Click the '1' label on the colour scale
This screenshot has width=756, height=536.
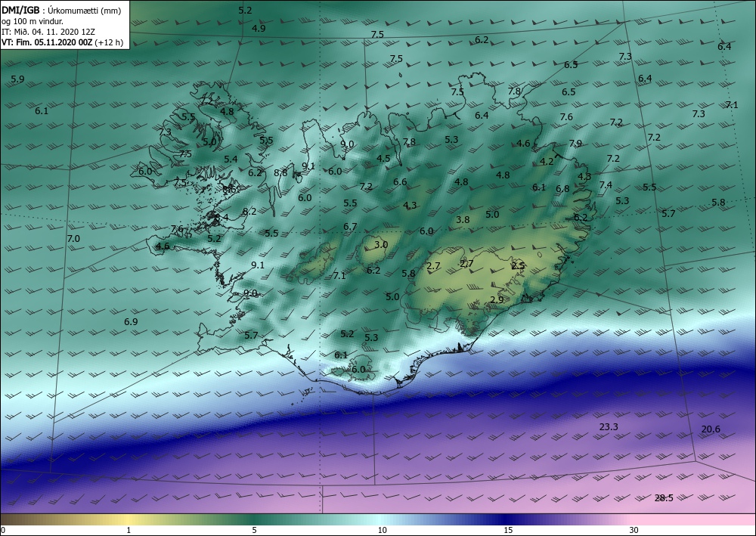click(x=129, y=530)
